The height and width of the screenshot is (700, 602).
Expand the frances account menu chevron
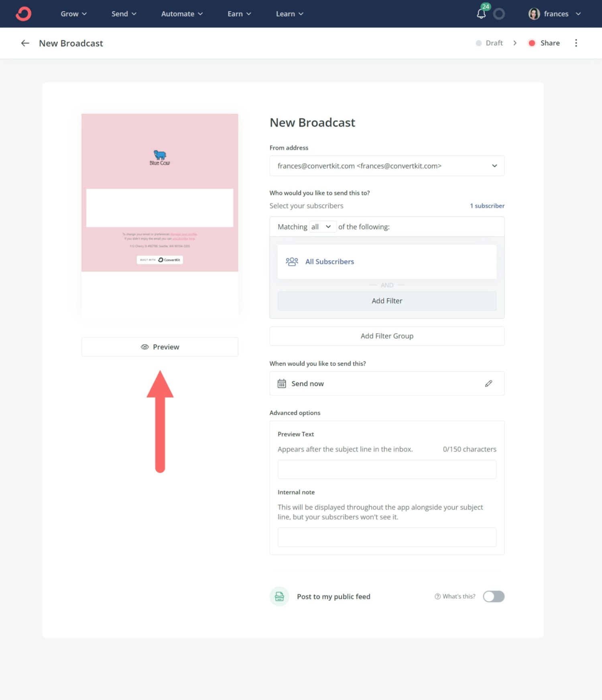click(x=578, y=14)
